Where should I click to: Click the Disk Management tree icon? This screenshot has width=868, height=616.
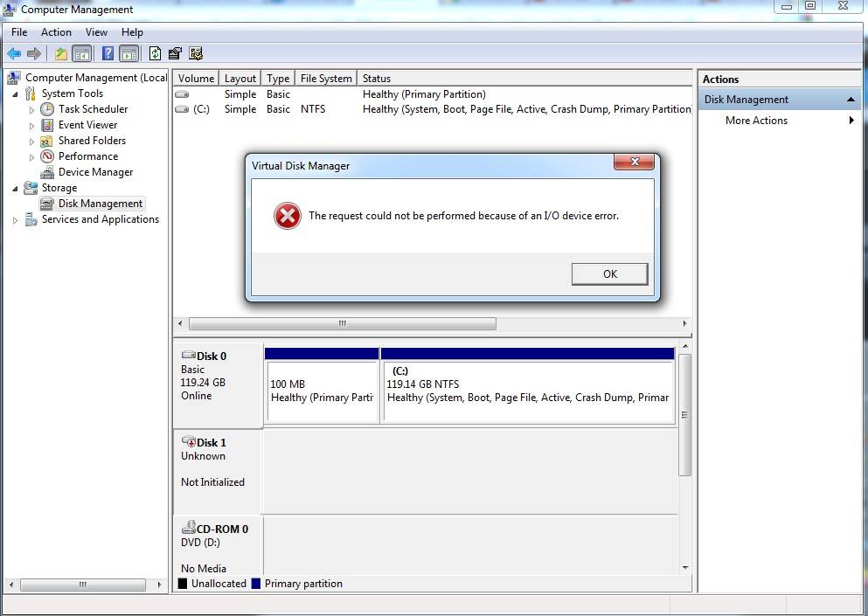(x=47, y=204)
